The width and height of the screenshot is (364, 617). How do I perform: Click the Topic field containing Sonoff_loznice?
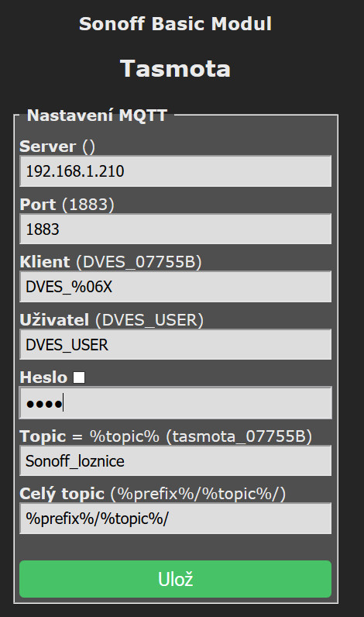tap(175, 460)
